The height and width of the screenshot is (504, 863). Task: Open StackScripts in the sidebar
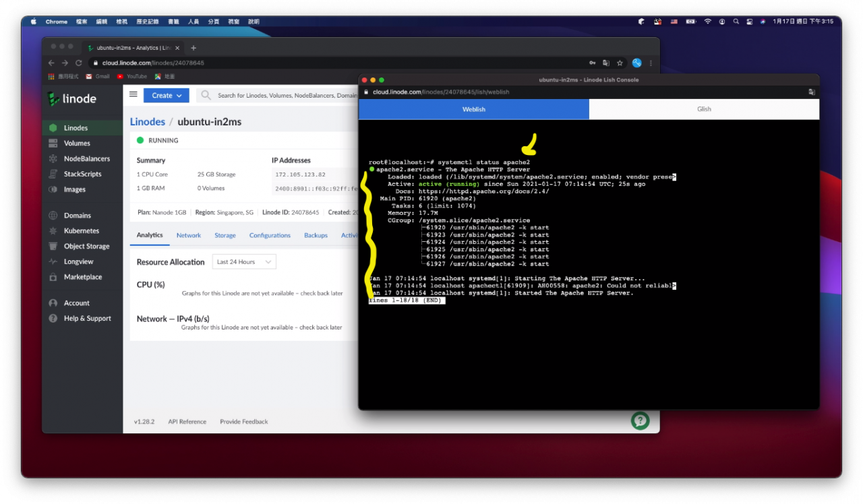point(82,174)
